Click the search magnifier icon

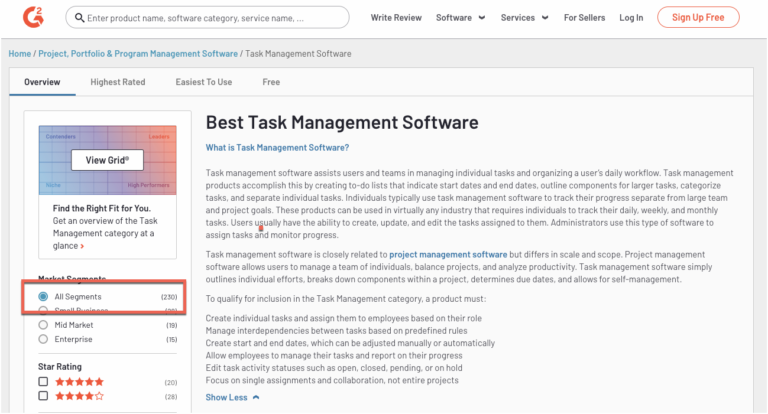click(79, 18)
